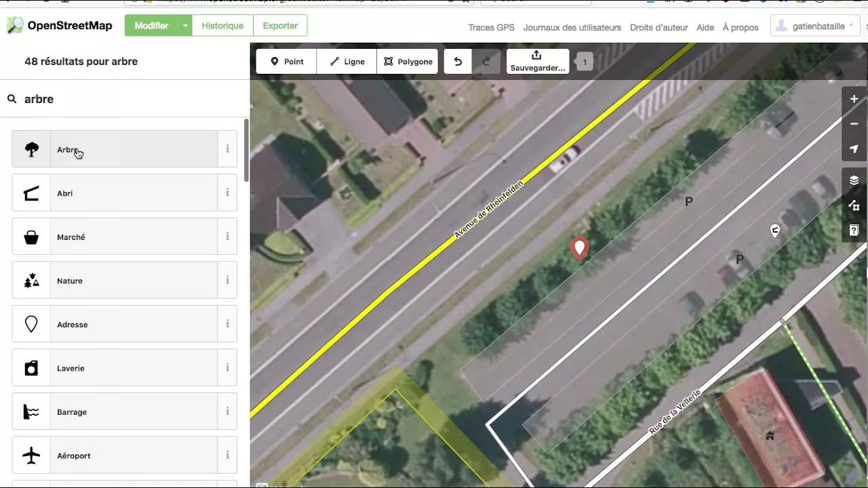This screenshot has width=868, height=488.
Task: Click the washing machine icon for Laverie
Action: 31,368
